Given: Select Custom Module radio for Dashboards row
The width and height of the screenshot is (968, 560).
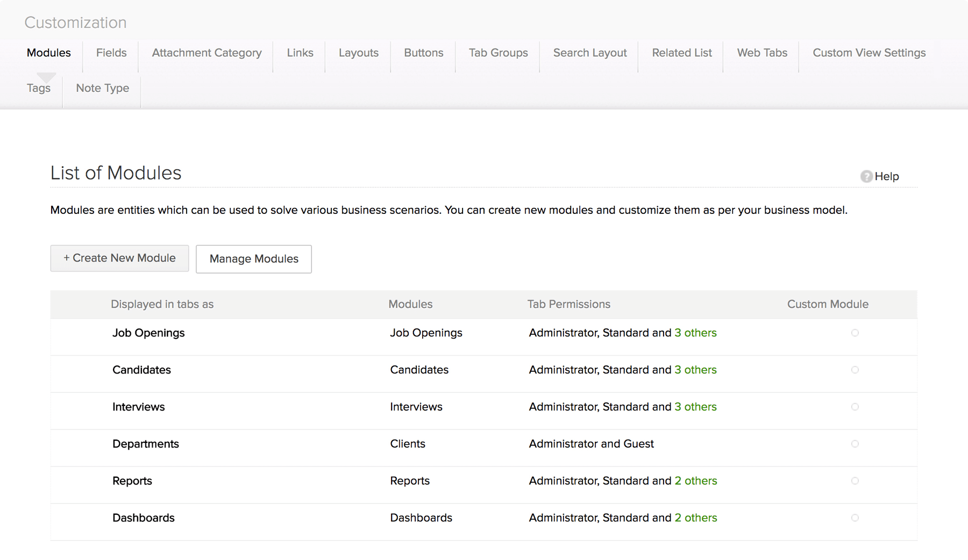Looking at the screenshot, I should pyautogui.click(x=855, y=518).
